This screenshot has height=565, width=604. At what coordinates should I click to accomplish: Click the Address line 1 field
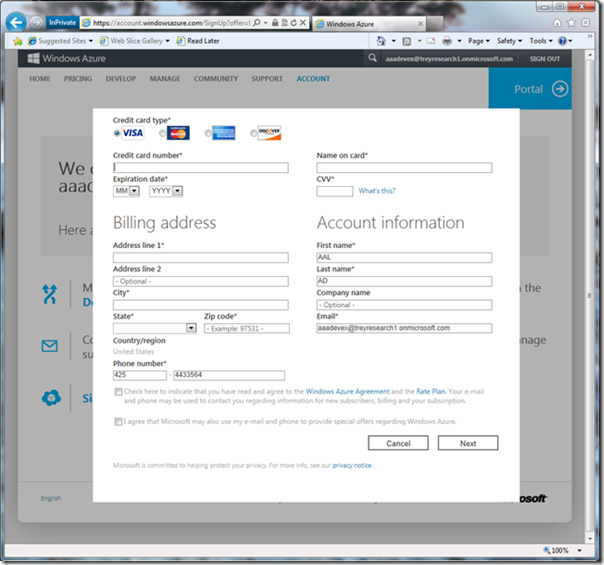pos(201,258)
